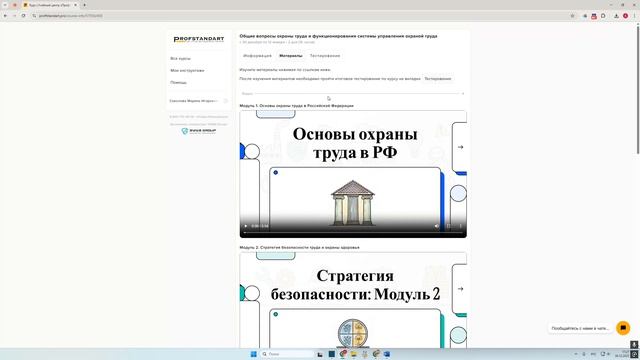Viewport: 640px width, 360px height.
Task: Enter fullscreen on the Module 1 video
Action: click(449, 226)
